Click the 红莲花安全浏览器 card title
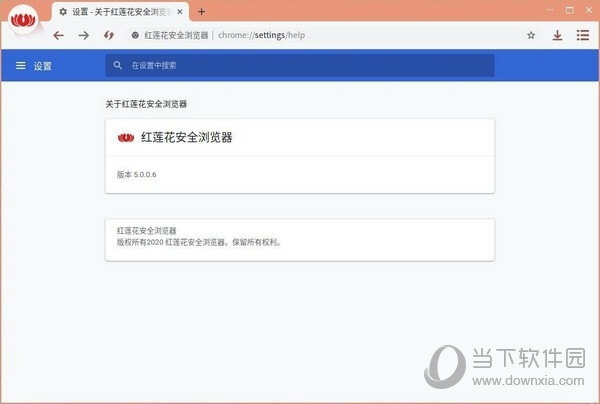Screen dimensions: 600x404 click(187, 137)
